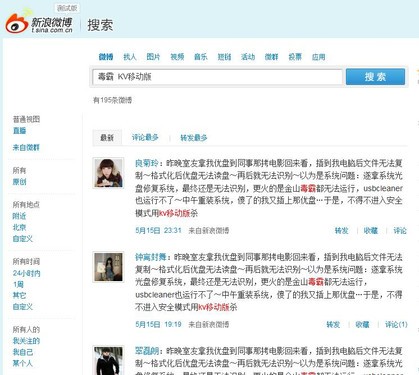Filter to posts within 1周
The image size is (419, 375).
tap(18, 284)
